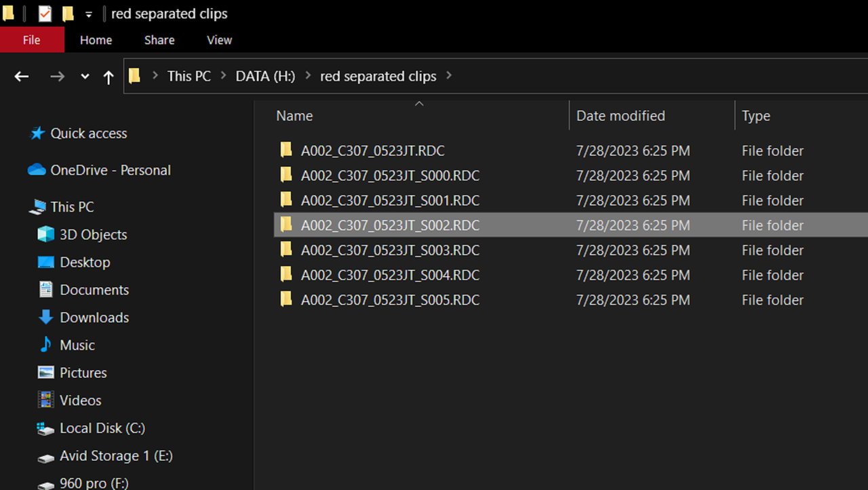Go forward using the forward arrow
Viewport: 868px width, 490px height.
coord(58,77)
